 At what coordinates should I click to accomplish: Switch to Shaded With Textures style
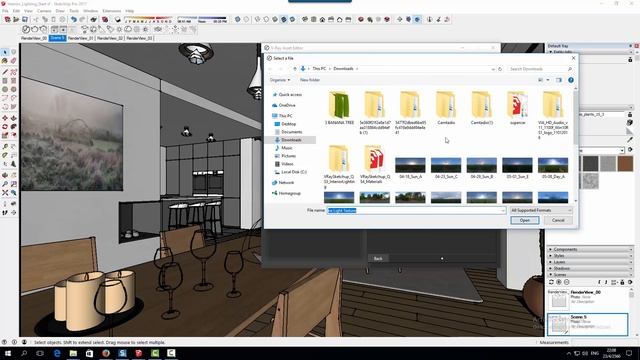(284, 20)
